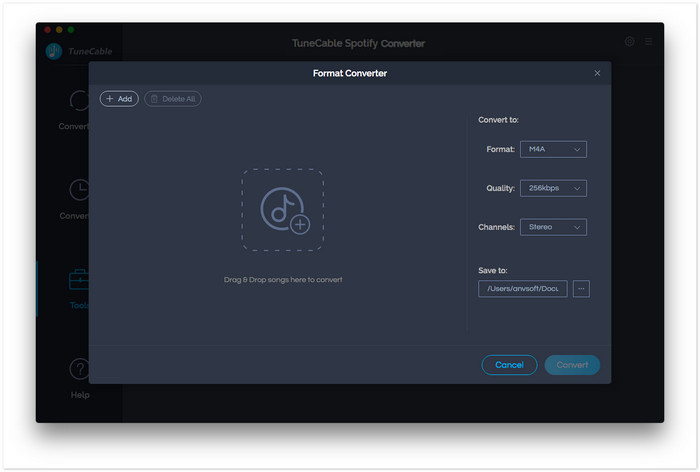Click the 'Save to:' label

click(492, 270)
